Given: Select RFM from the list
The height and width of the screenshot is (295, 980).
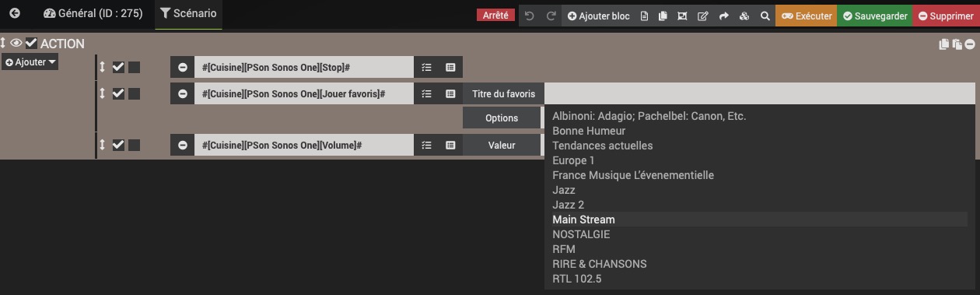Looking at the screenshot, I should (x=759, y=249).
